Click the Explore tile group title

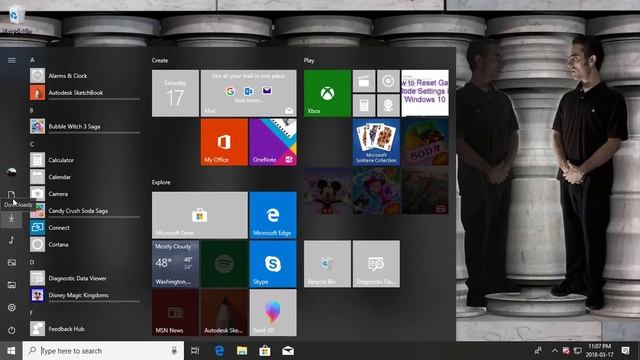tap(161, 182)
